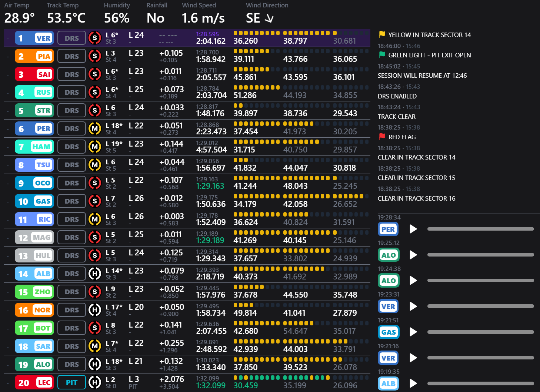Click VER's best lap time 1:28.595
Image resolution: width=540 pixels, height=392 pixels.
click(207, 34)
